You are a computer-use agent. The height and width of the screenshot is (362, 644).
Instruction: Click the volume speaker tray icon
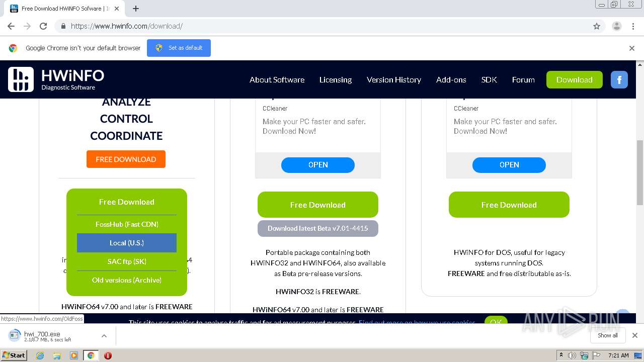[x=572, y=355]
